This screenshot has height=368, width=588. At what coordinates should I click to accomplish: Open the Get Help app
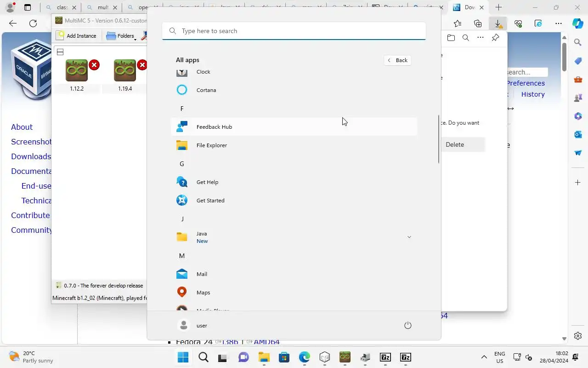pyautogui.click(x=294, y=182)
